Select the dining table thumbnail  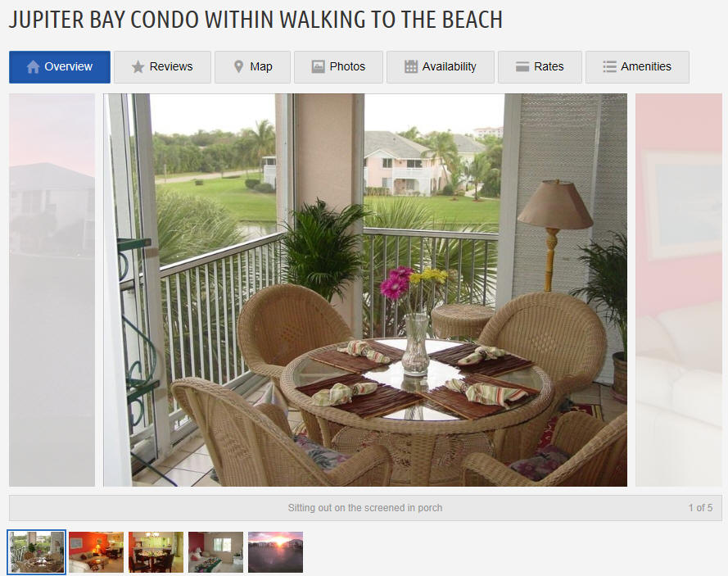[x=156, y=552]
